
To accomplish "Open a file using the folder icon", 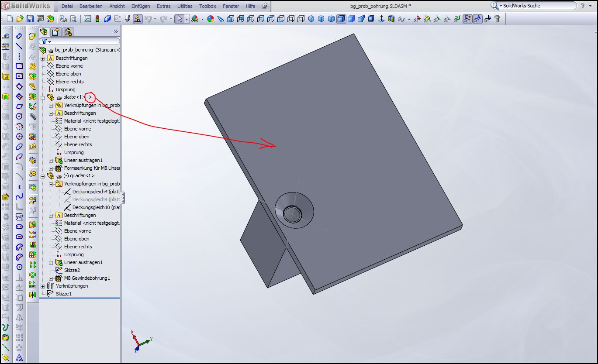I will click(x=20, y=19).
